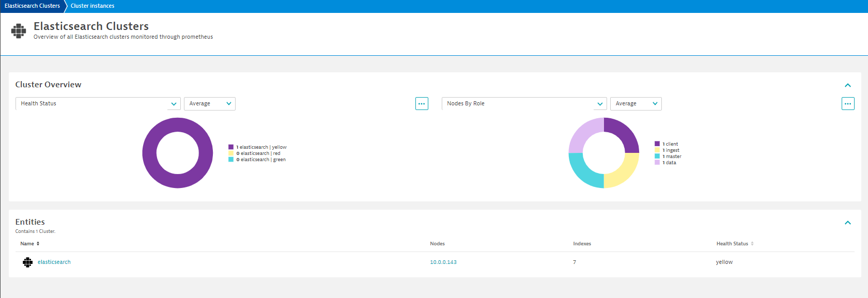Click the '0 elasticsearch | green' legend label
Viewport: 868px width, 298px height.
[x=261, y=160]
